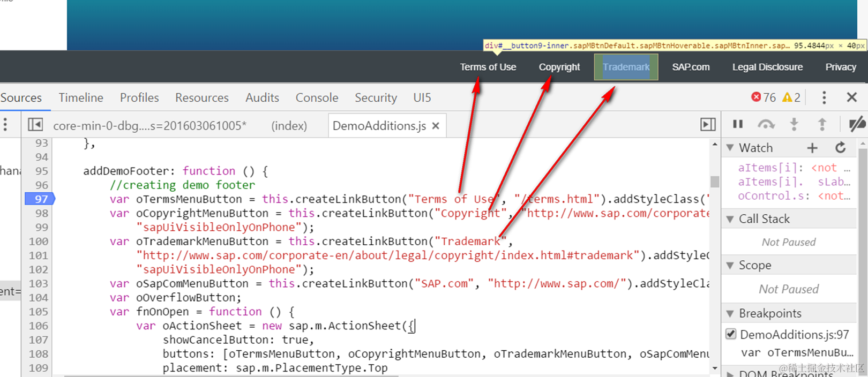Click the code editor scroll down arrow

714,368
